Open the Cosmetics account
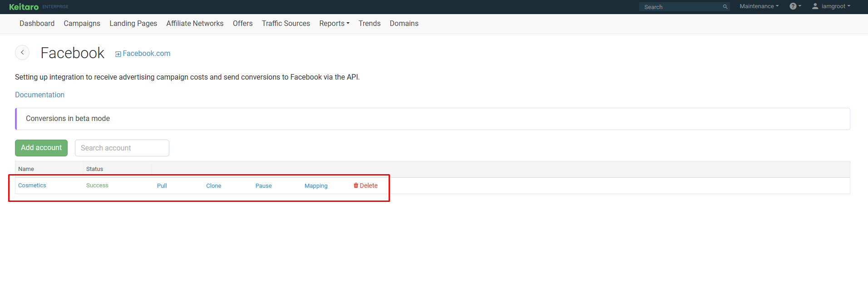This screenshot has width=868, height=301. 32,186
